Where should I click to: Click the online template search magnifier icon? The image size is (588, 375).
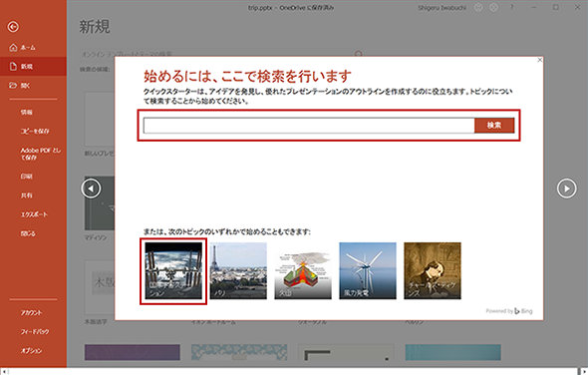[359, 54]
